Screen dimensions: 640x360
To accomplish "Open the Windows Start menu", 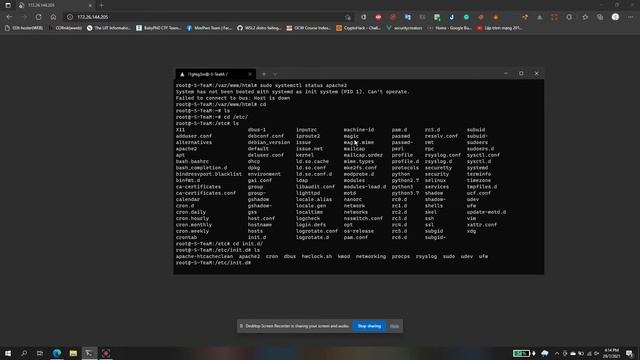I will [x=8, y=353].
